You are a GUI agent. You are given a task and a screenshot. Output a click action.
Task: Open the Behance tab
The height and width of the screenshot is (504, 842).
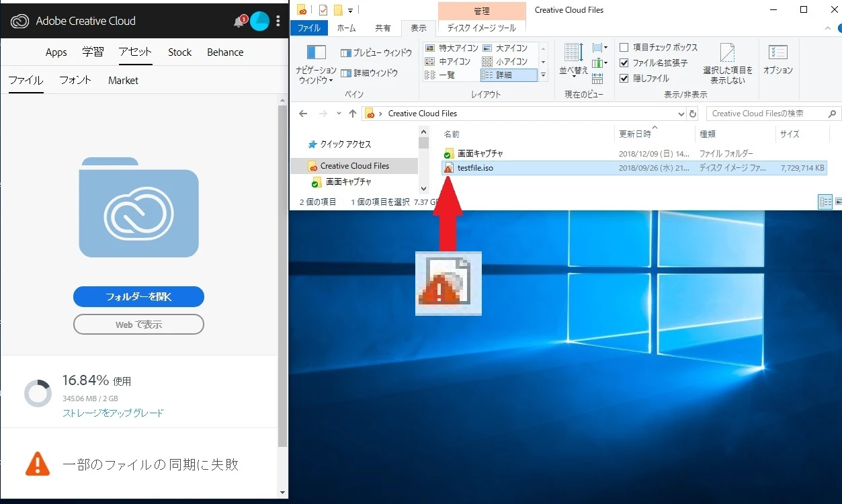click(x=225, y=52)
